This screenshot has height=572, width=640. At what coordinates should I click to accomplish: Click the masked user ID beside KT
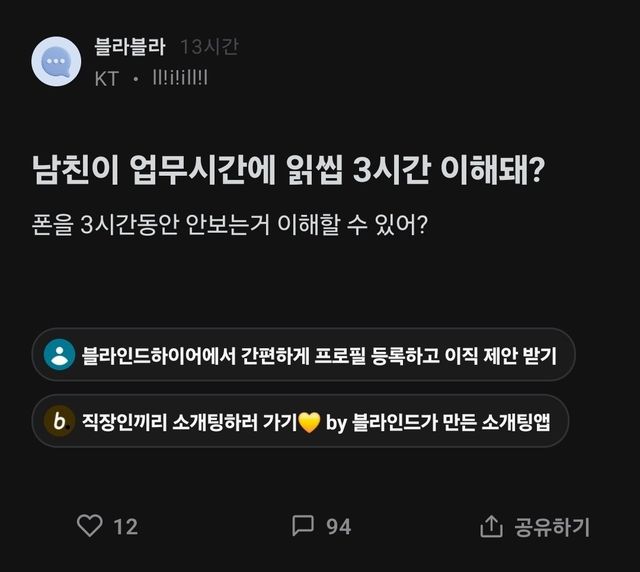pyautogui.click(x=179, y=77)
